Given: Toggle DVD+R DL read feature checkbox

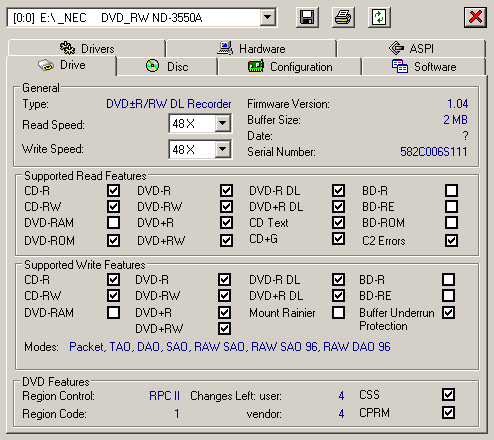Looking at the screenshot, I should [338, 207].
